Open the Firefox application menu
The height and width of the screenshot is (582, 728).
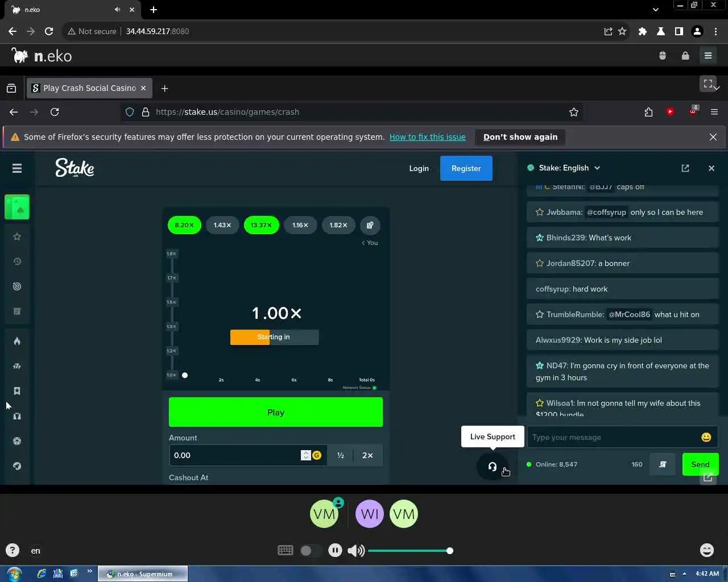point(714,112)
